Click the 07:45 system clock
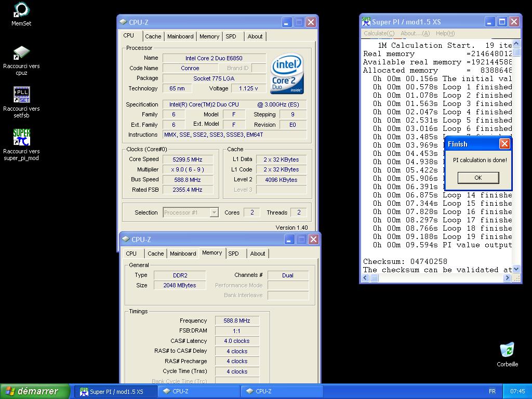The height and width of the screenshot is (399, 532). coord(517,391)
